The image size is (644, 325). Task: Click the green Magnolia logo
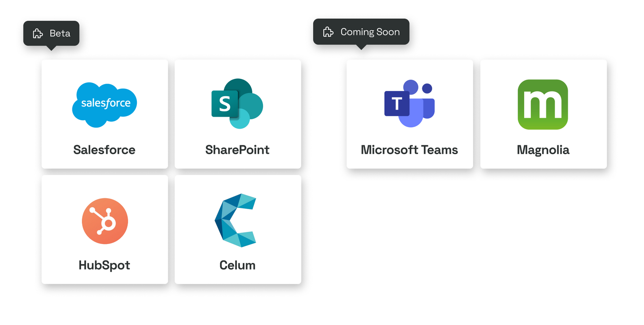click(x=543, y=105)
